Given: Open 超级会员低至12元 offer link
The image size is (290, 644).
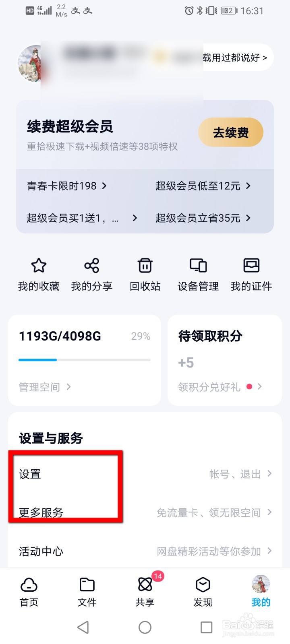Looking at the screenshot, I should (x=203, y=186).
